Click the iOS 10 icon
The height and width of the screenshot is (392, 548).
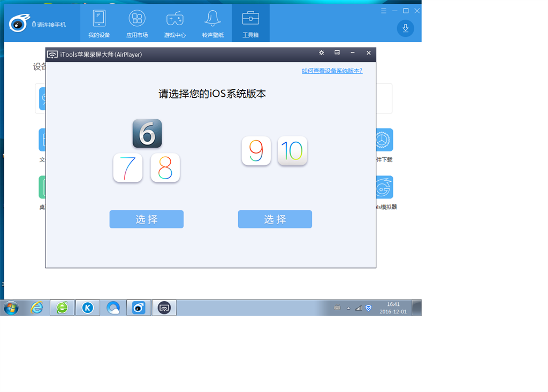pos(292,151)
